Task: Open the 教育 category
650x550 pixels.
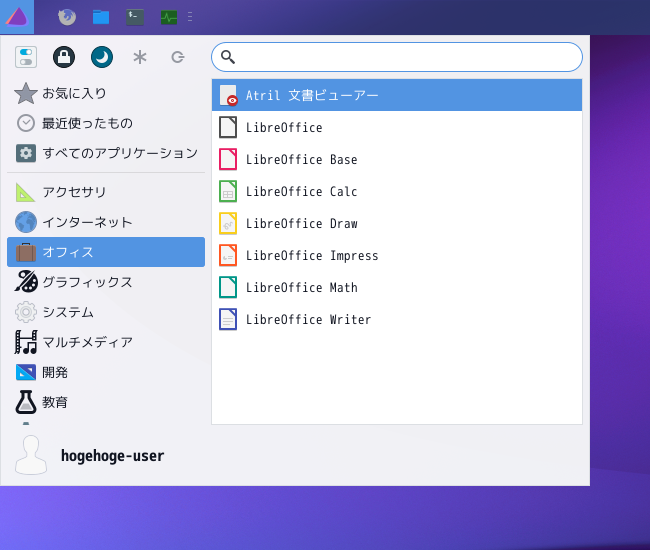Action: coord(106,402)
